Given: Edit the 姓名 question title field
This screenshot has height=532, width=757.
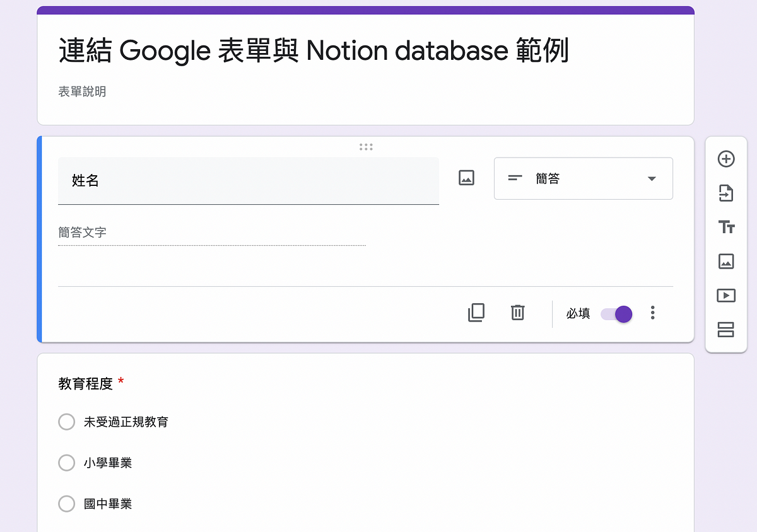Looking at the screenshot, I should [249, 181].
